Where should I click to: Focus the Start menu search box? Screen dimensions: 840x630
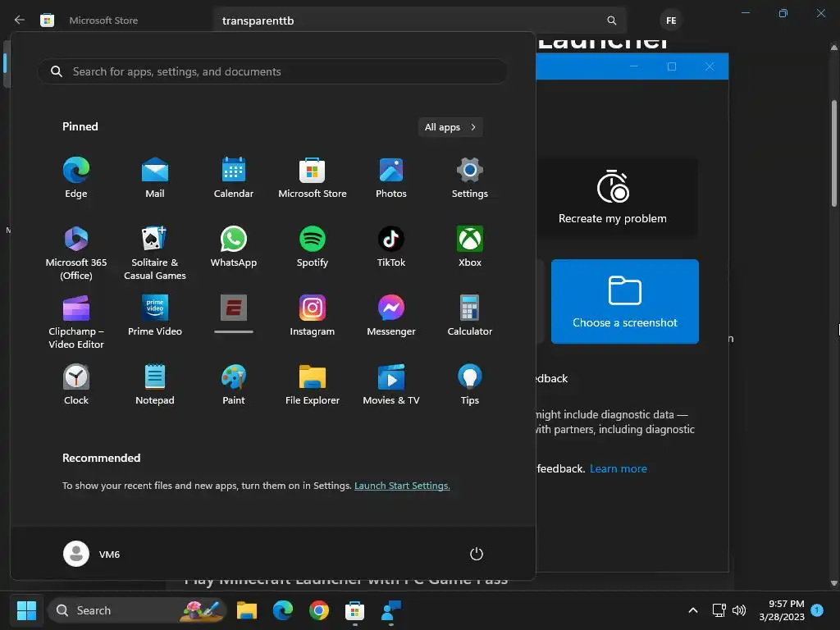[x=272, y=71]
